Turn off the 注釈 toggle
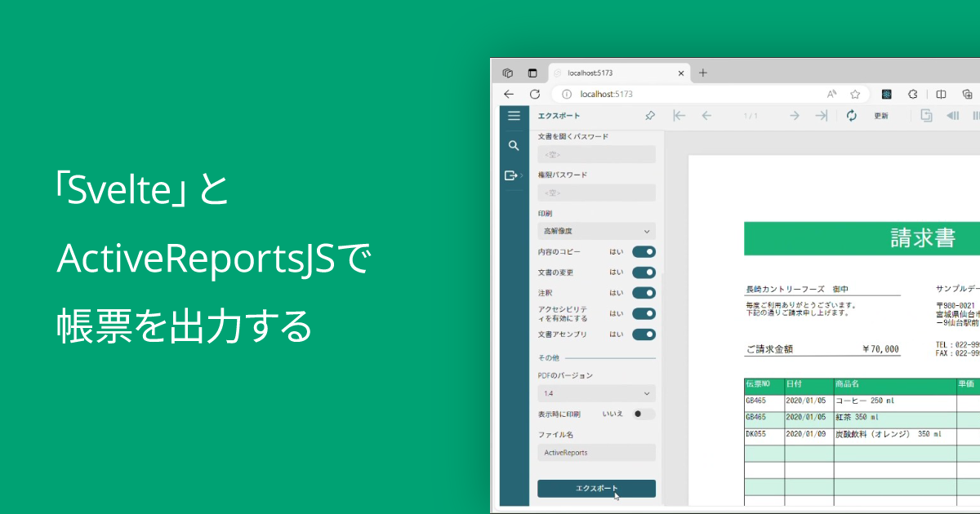 644,292
